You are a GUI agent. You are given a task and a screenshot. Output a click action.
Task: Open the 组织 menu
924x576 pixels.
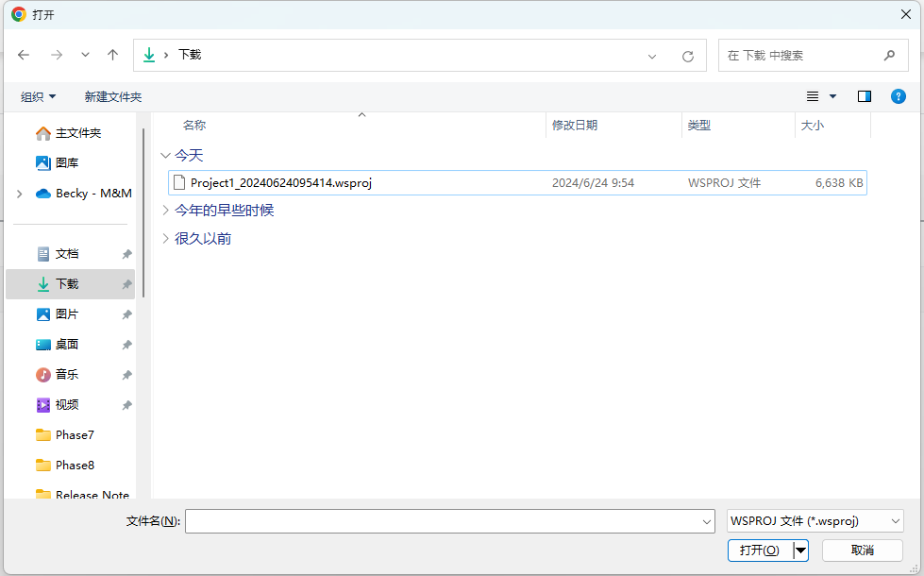[x=39, y=96]
